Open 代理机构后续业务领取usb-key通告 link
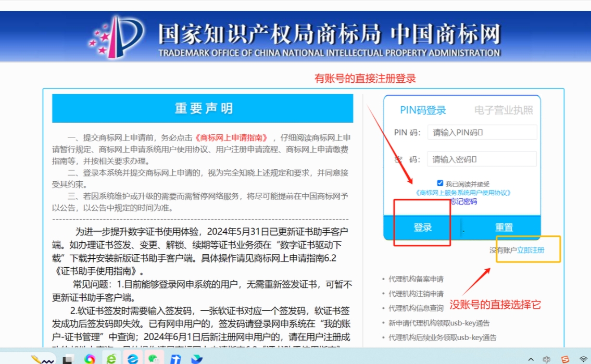Screen dimensions: 591x364 [x=443, y=337]
